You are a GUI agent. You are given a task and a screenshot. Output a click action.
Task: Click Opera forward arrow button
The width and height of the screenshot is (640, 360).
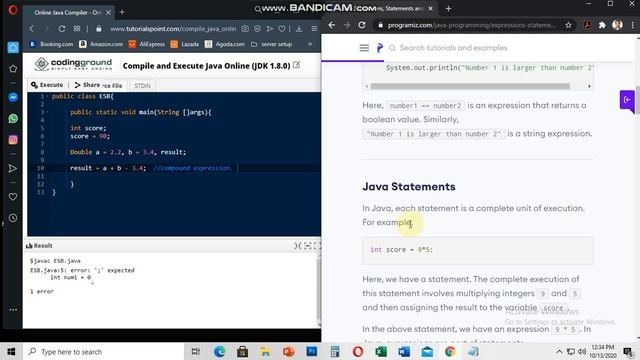coord(46,29)
